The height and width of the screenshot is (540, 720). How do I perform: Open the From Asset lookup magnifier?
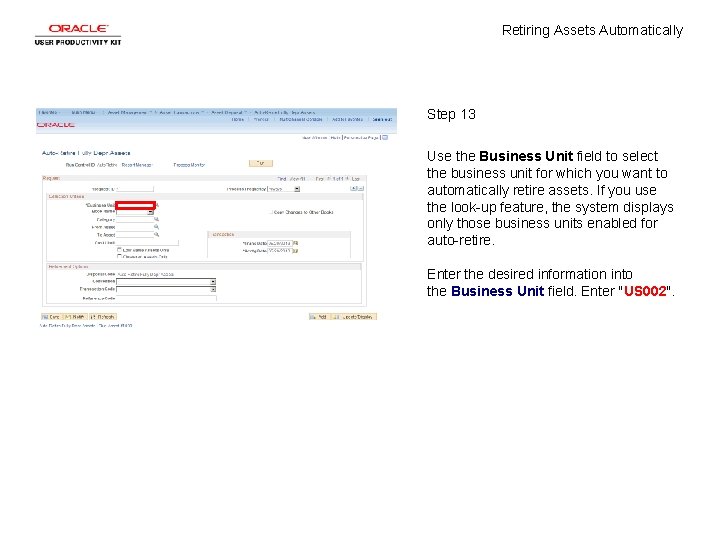coord(156,227)
